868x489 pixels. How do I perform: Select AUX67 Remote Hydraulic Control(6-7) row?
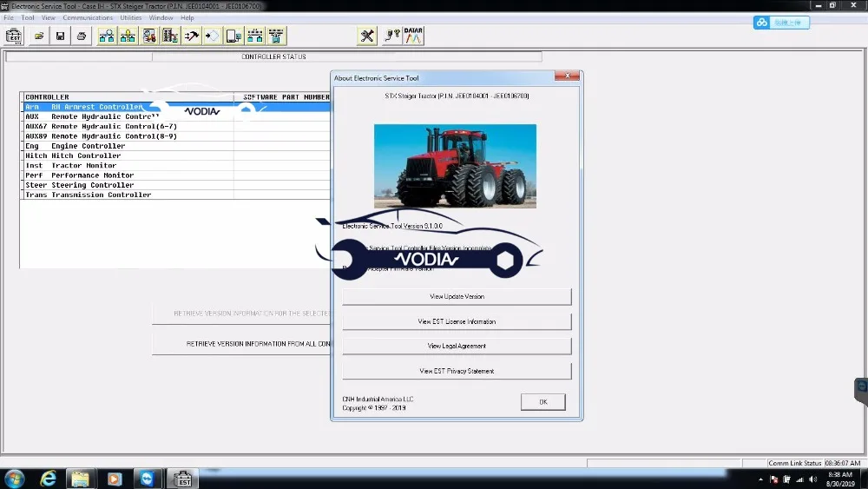[176, 126]
